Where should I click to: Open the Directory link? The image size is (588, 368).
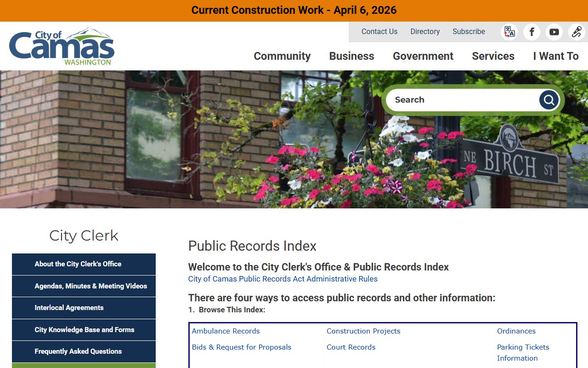click(425, 31)
